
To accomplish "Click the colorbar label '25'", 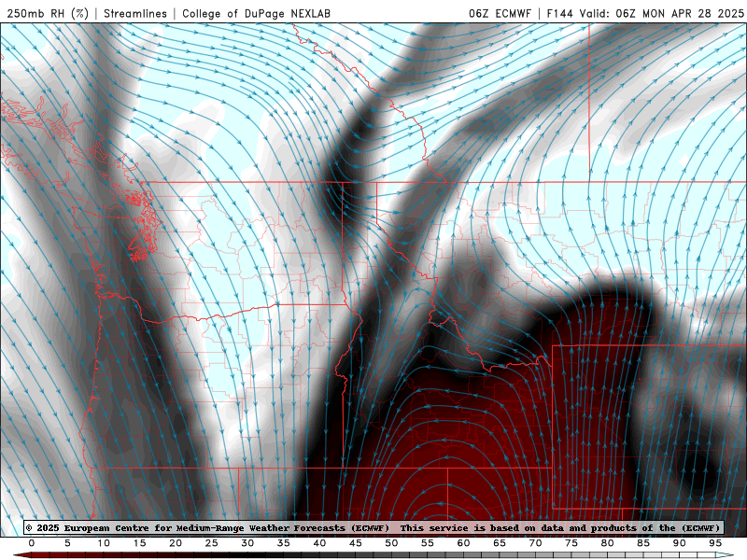I will pyautogui.click(x=212, y=543).
